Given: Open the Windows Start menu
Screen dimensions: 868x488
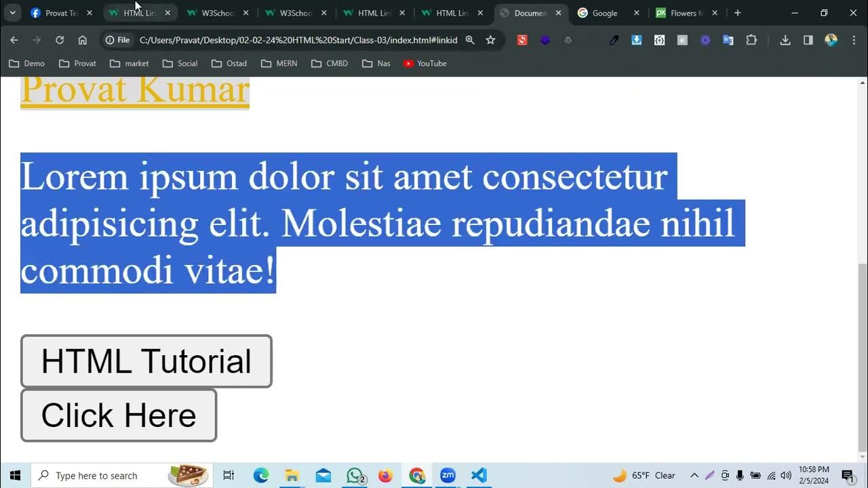Looking at the screenshot, I should (15, 475).
